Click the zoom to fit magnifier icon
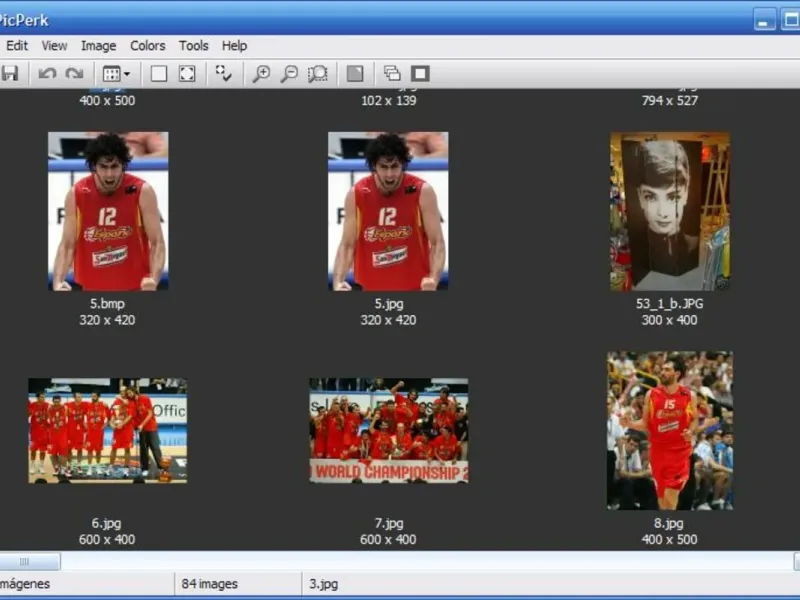 pyautogui.click(x=318, y=73)
